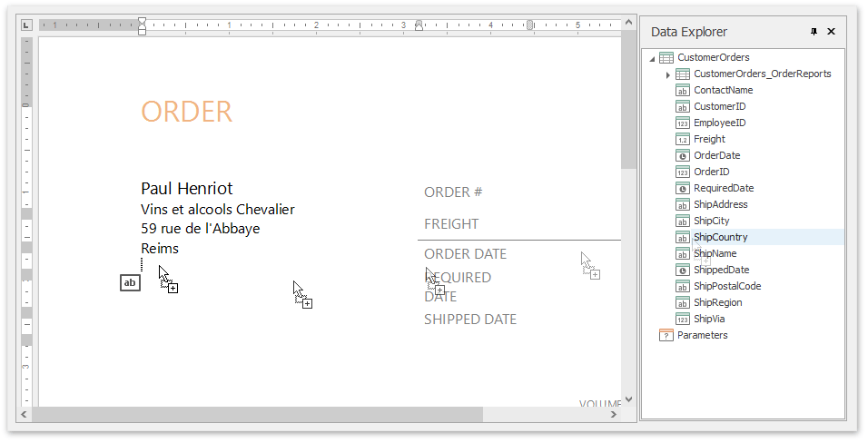Click the left indent marker on ruler

142,25
